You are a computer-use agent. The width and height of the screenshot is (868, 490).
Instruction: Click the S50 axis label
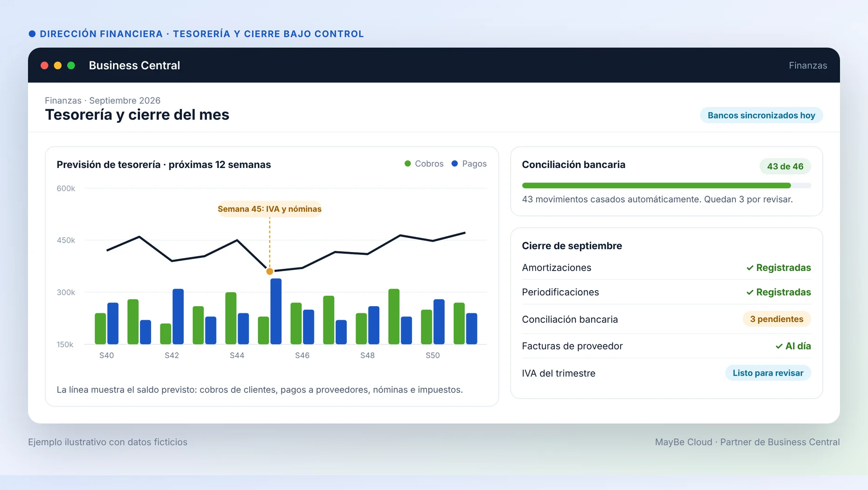coord(433,356)
